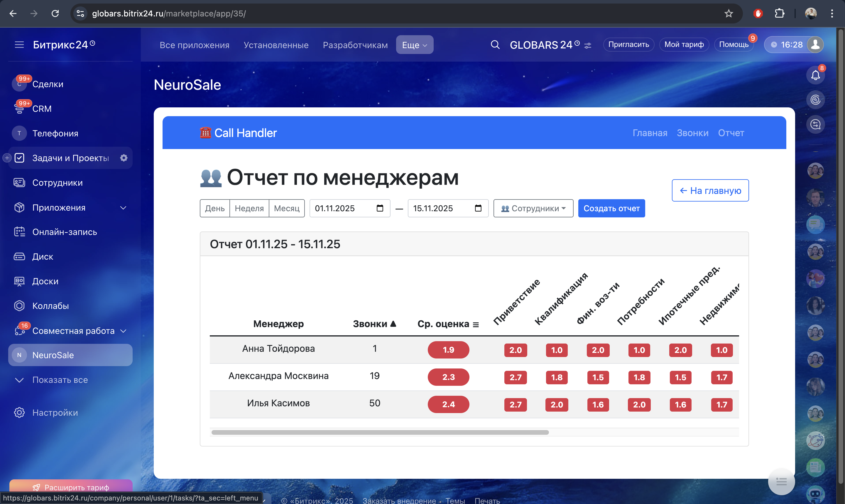Select the День period toggle
The image size is (845, 504).
coord(215,208)
